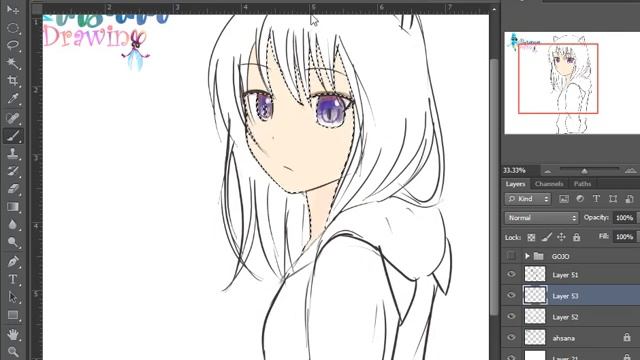640x360 pixels.
Task: Click Navigator zoom in mountain icon
Action: (631, 171)
